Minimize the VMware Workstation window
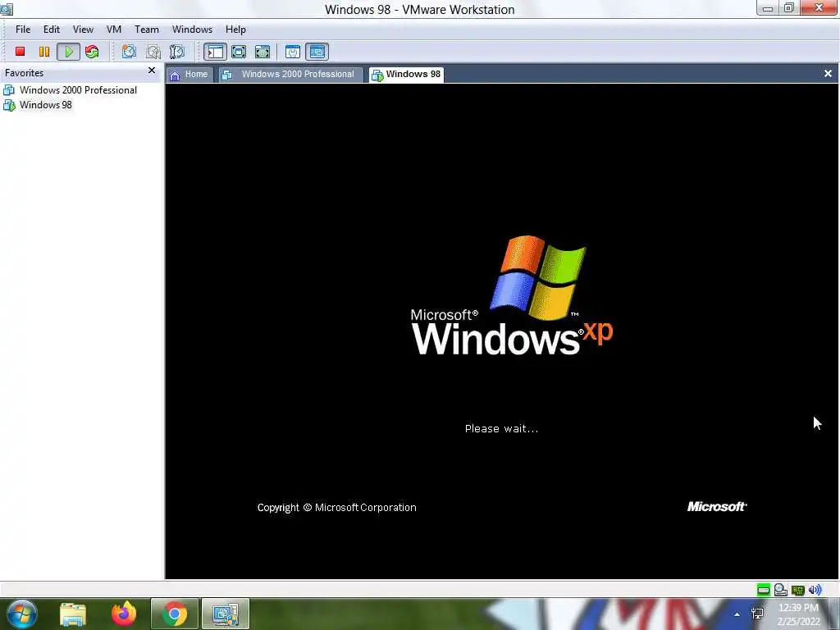This screenshot has height=630, width=840. [768, 8]
